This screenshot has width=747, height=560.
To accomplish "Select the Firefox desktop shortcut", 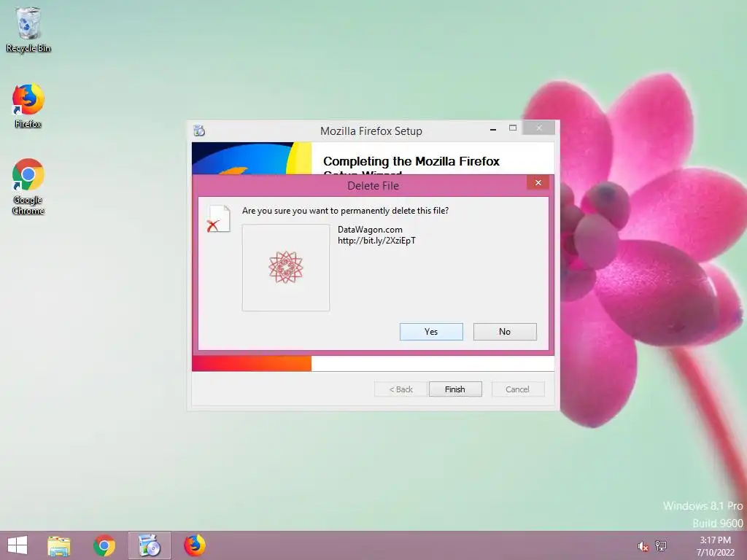I will 28,106.
